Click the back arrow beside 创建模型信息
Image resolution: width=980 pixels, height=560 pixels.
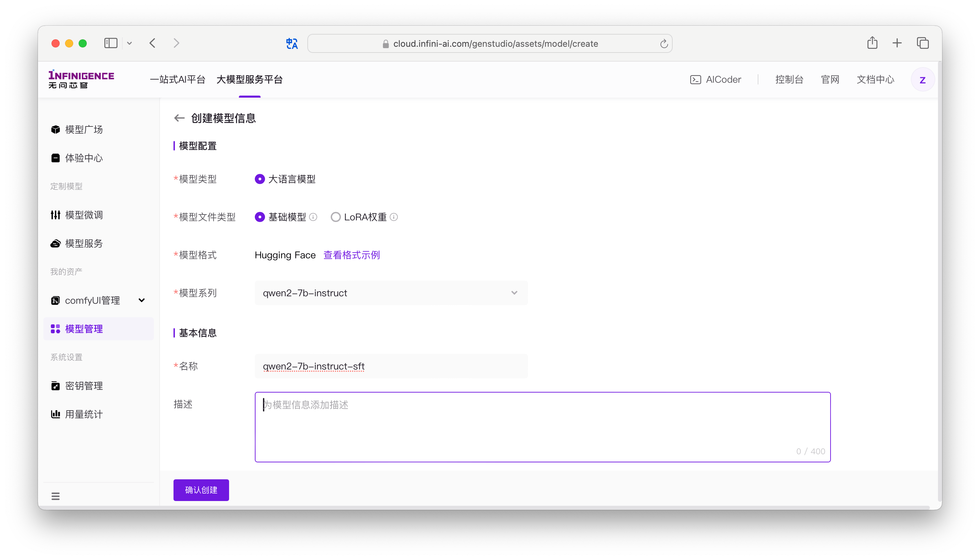point(179,118)
